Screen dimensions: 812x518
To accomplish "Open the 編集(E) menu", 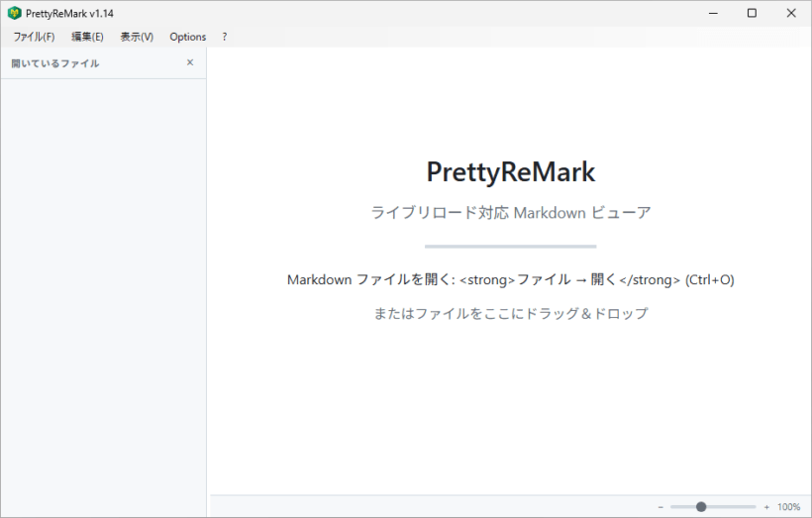I will click(87, 37).
